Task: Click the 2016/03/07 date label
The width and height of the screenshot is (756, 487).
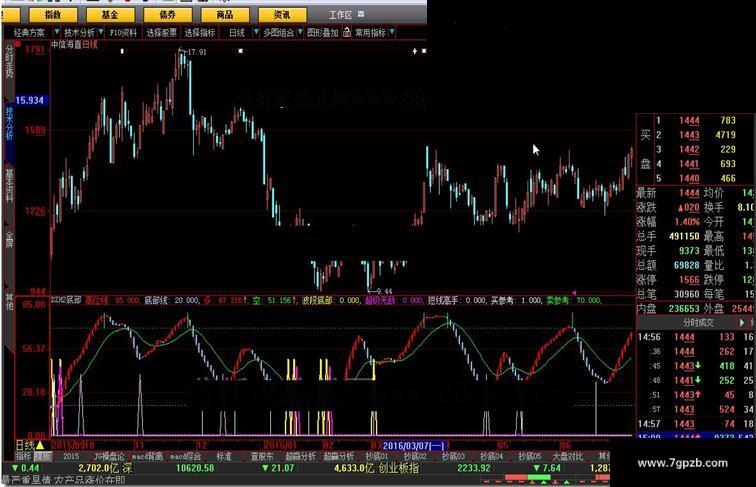Action: 413,446
